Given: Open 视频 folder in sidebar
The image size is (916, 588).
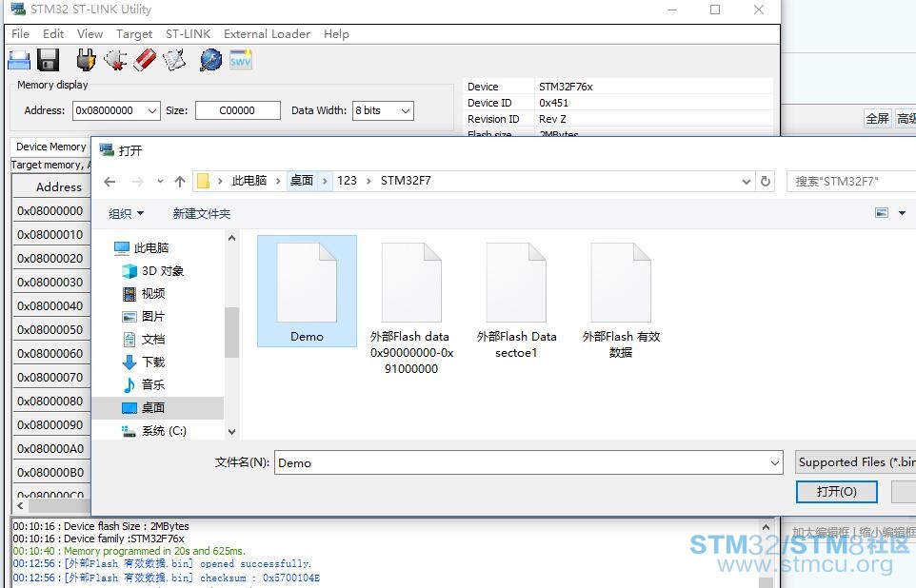Looking at the screenshot, I should pyautogui.click(x=144, y=294).
